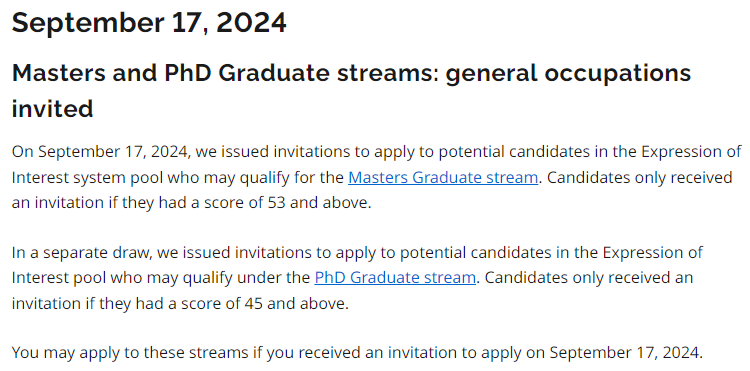Click "You may apply to these streams" sentence

(129, 353)
